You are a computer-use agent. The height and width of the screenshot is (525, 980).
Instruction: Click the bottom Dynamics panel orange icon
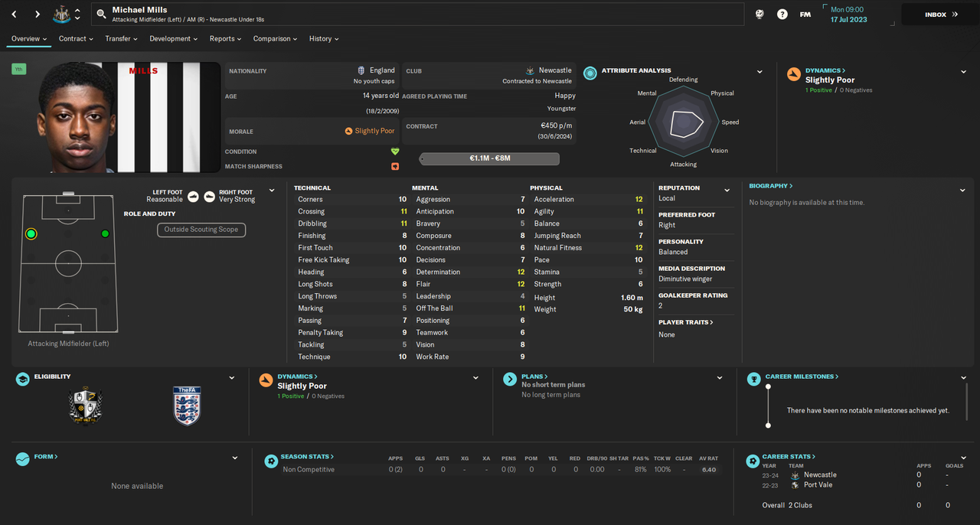266,380
